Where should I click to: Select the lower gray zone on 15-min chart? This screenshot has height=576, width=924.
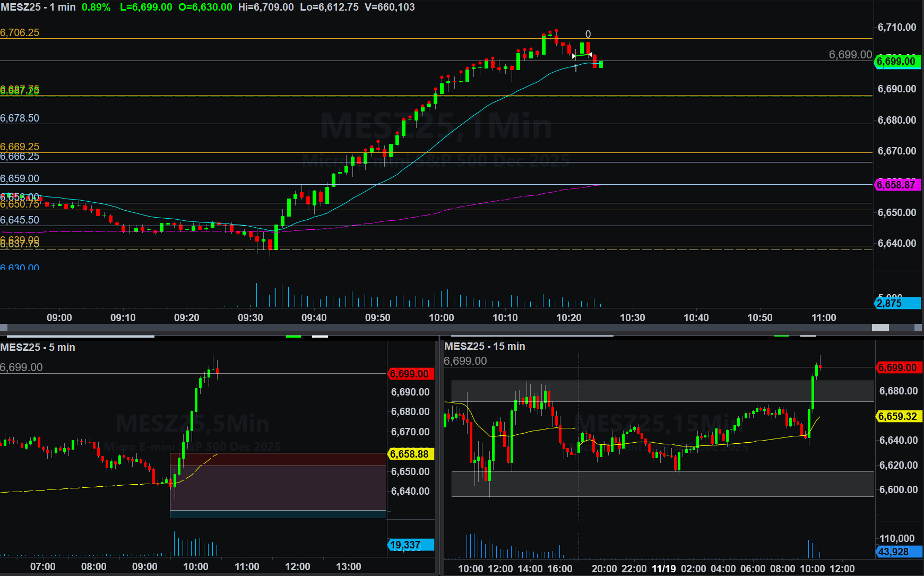[x=662, y=484]
